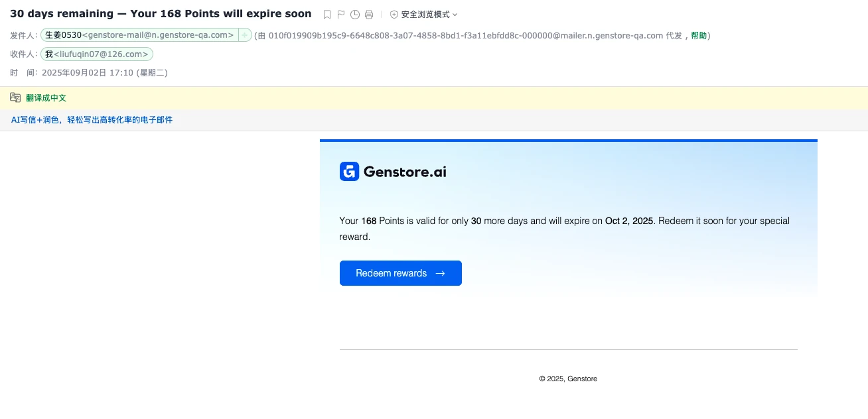Click the Oct 2, 2025 expiry date text
This screenshot has height=419, width=868.
click(x=629, y=221)
